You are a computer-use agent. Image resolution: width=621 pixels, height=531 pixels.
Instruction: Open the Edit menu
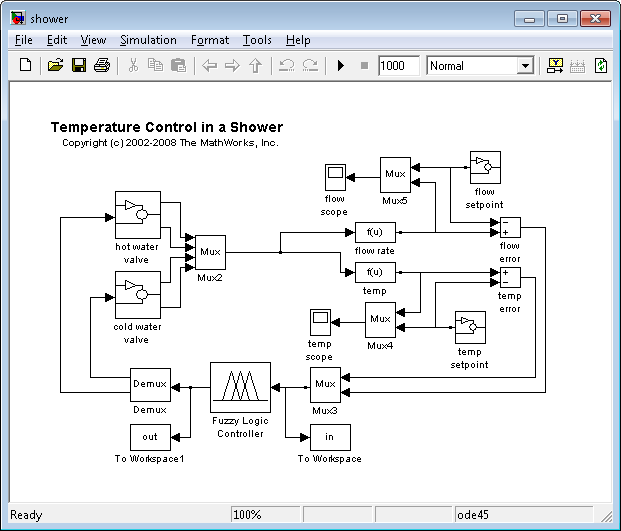point(57,40)
